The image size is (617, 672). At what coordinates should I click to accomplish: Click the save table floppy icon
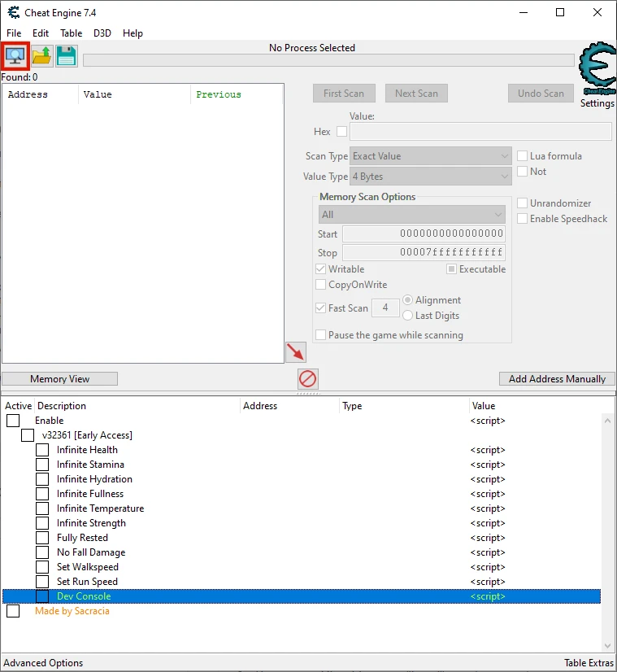click(x=67, y=56)
